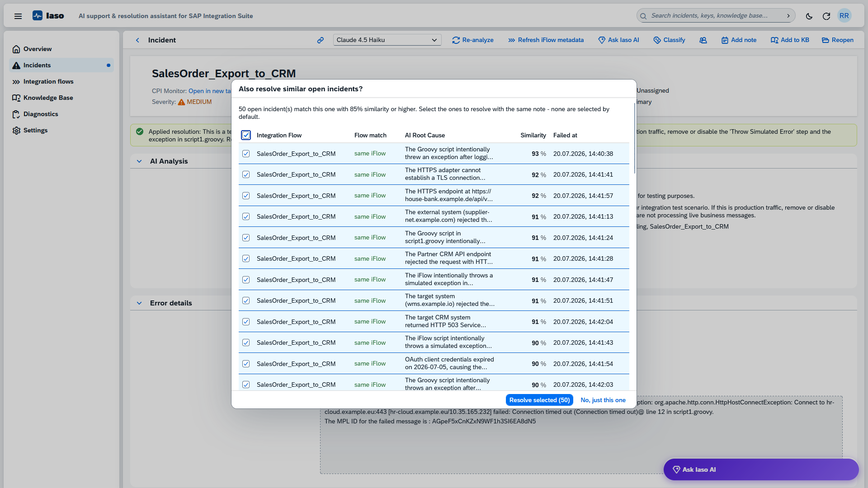The image size is (868, 488).
Task: Uncheck the incident failed at 14:41:57
Action: 246,196
